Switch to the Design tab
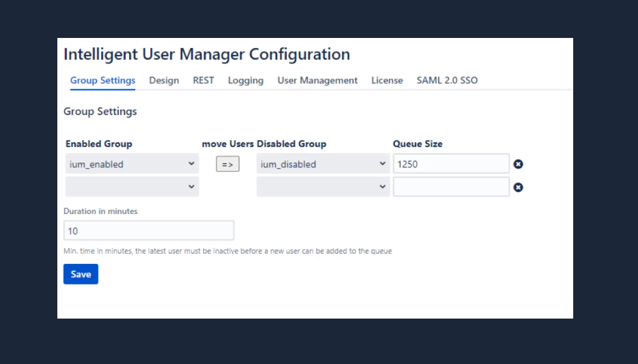The image size is (638, 364). [x=164, y=80]
